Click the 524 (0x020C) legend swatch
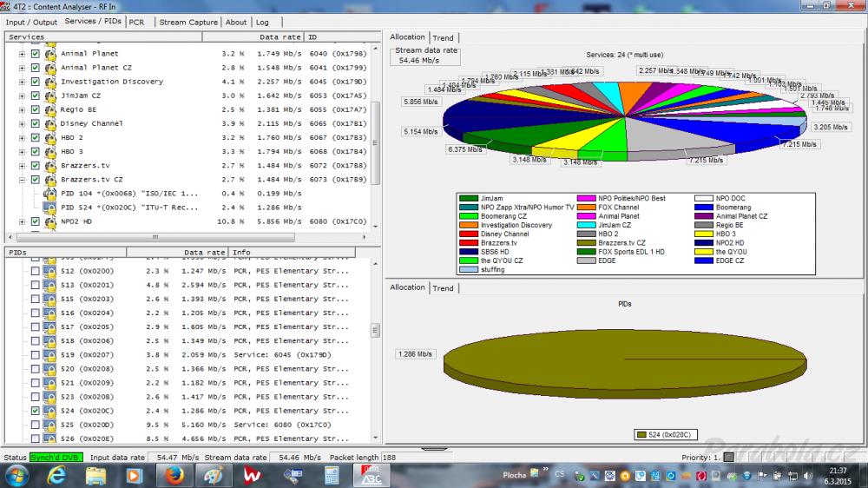 pyautogui.click(x=641, y=435)
